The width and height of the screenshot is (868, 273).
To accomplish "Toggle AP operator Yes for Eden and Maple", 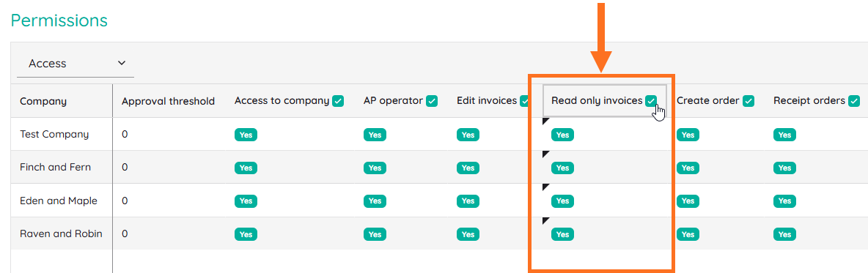I will pyautogui.click(x=375, y=201).
